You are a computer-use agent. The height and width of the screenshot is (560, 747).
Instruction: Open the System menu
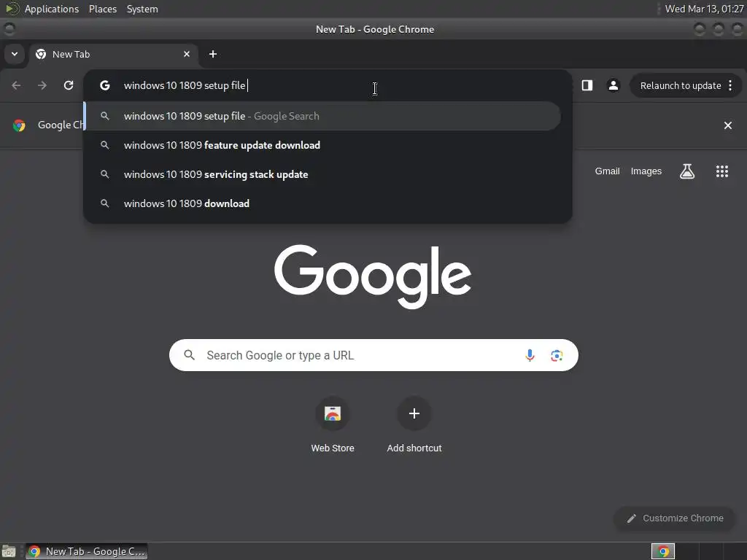[x=142, y=9]
